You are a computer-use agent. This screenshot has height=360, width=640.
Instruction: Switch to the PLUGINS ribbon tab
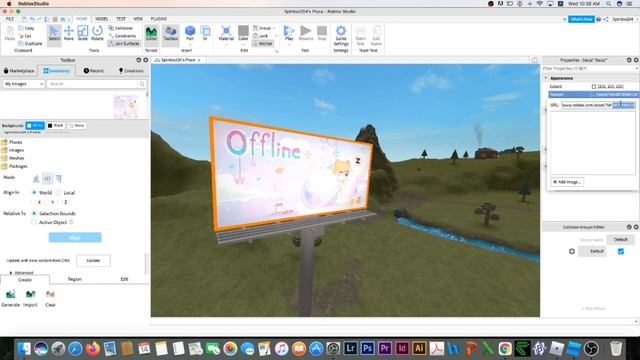click(x=159, y=19)
